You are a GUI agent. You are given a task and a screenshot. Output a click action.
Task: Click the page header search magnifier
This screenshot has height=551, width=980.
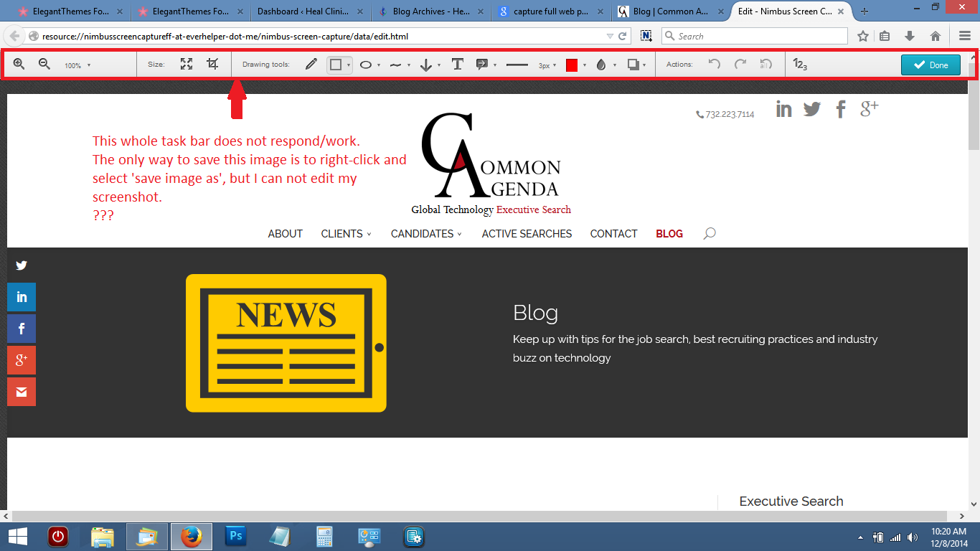(x=710, y=234)
